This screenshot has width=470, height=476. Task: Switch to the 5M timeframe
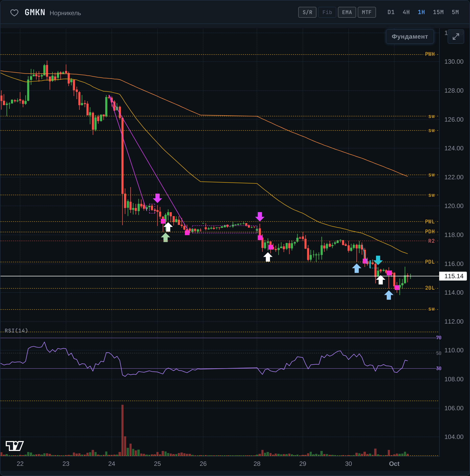click(x=455, y=12)
